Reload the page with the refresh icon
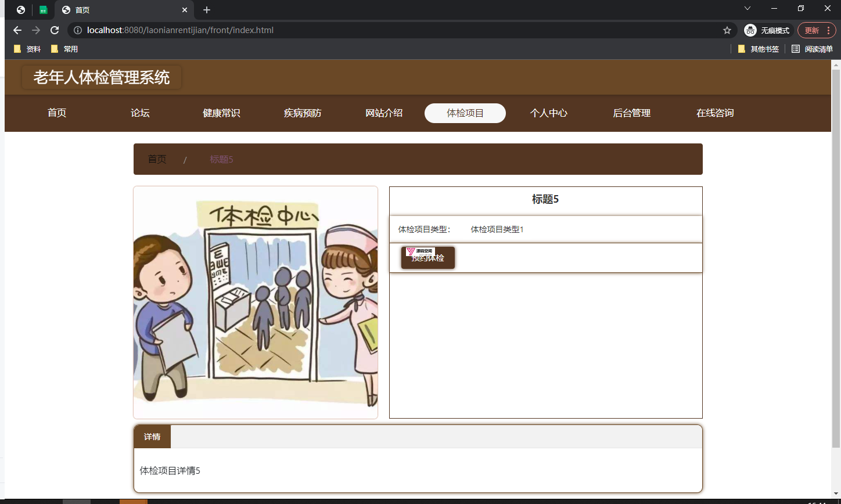The image size is (841, 504). click(x=55, y=30)
